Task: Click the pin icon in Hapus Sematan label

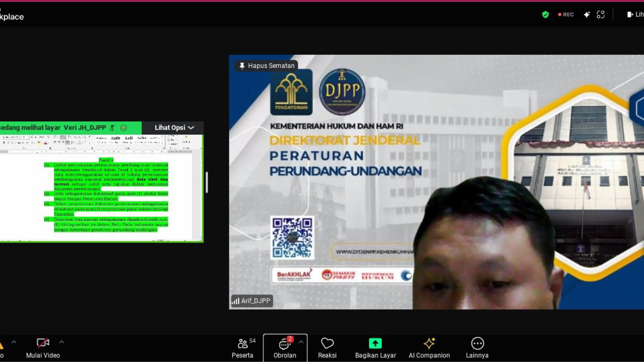Action: click(242, 66)
